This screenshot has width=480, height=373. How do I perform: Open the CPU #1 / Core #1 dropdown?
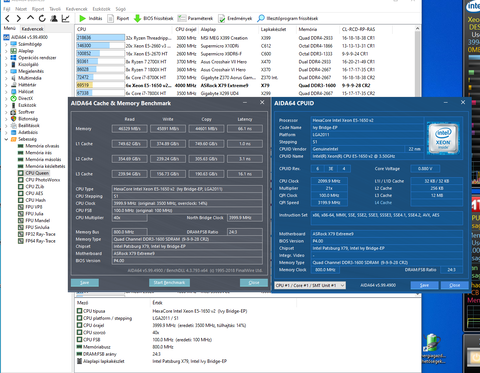(x=310, y=285)
